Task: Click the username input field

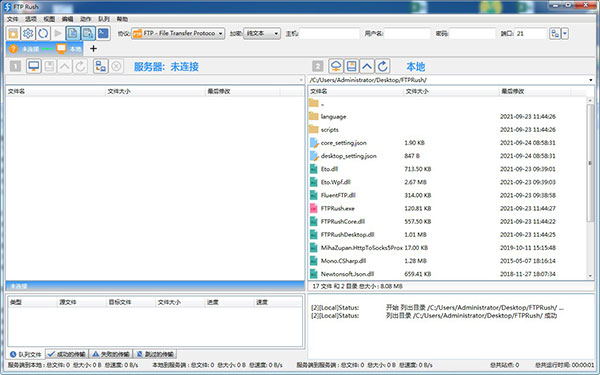Action: [x=408, y=34]
